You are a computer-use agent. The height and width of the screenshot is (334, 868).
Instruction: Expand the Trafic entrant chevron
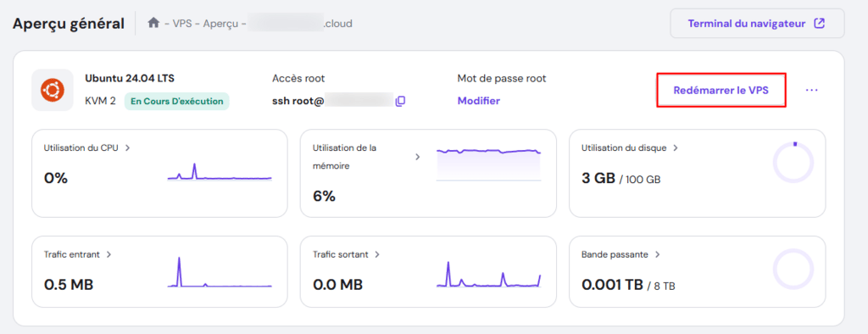[x=108, y=254]
